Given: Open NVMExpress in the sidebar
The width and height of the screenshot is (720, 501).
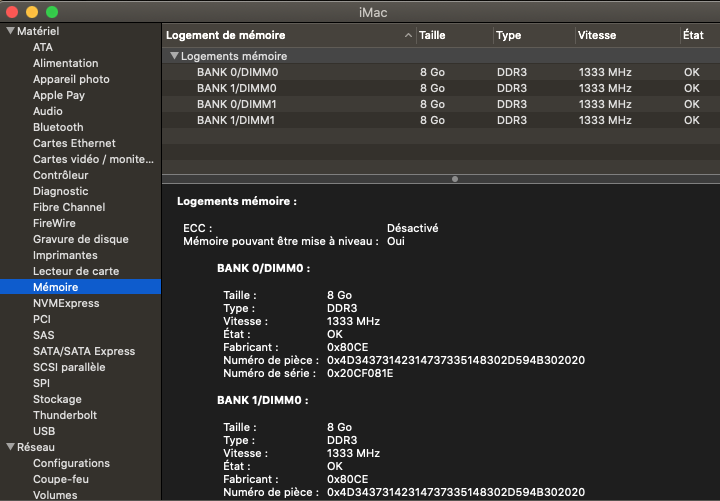Looking at the screenshot, I should coord(66,303).
